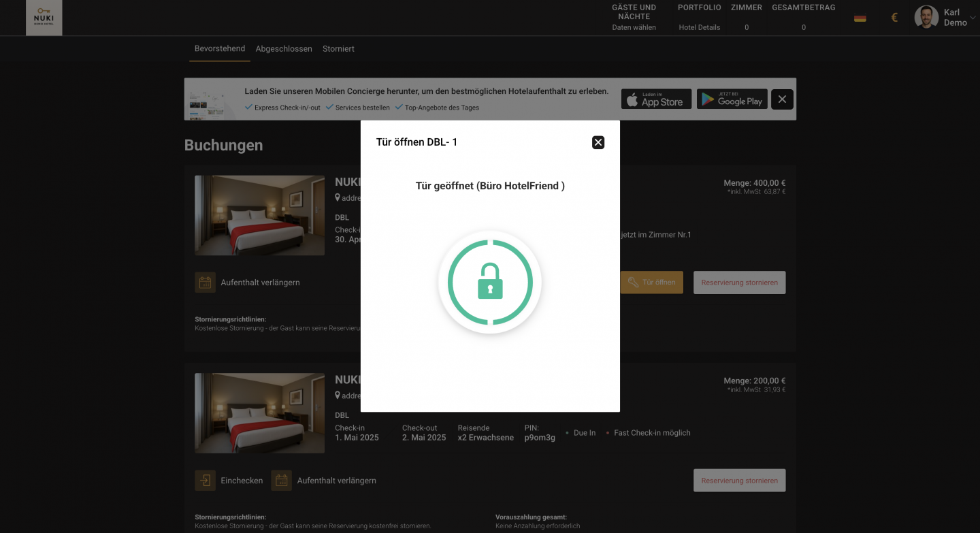980x533 pixels.
Task: Click Fast Check-in möglich status text
Action: click(652, 433)
